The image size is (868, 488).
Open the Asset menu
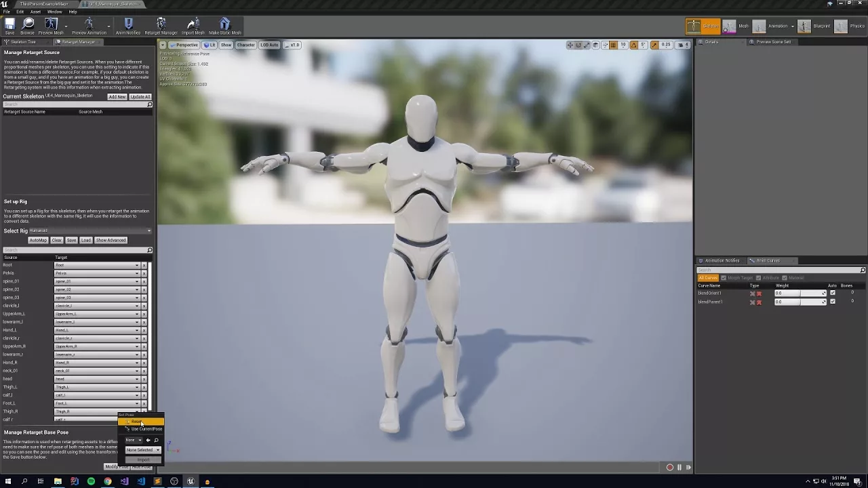pos(35,12)
